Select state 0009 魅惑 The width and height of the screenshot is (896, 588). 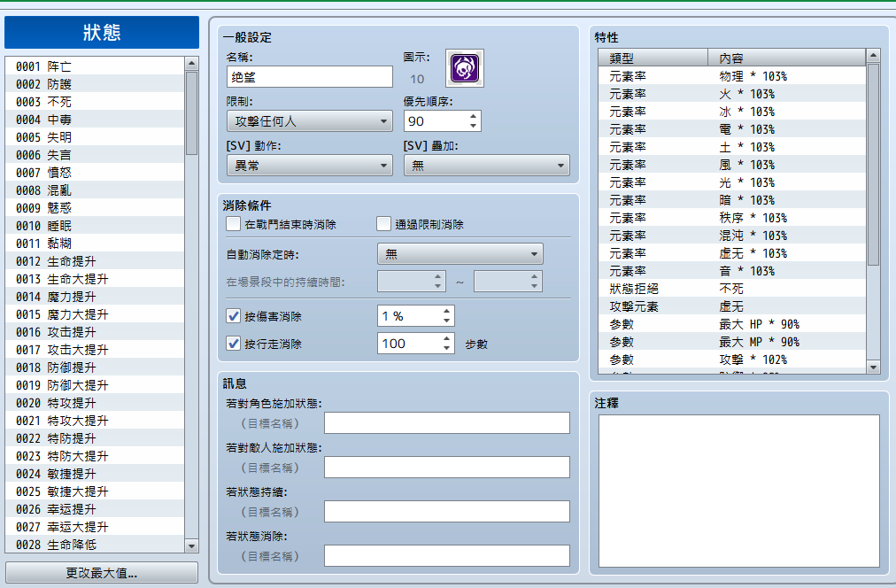pyautogui.click(x=95, y=208)
